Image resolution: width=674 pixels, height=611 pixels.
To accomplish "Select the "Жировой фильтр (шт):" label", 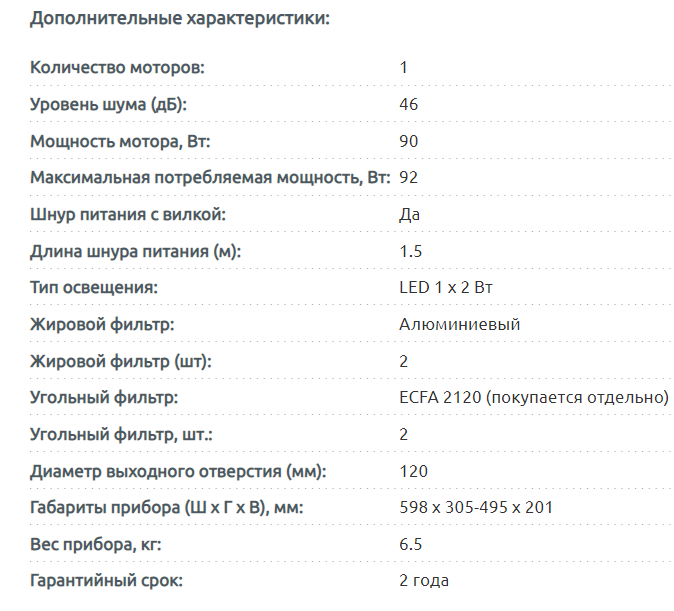I will (x=121, y=361).
